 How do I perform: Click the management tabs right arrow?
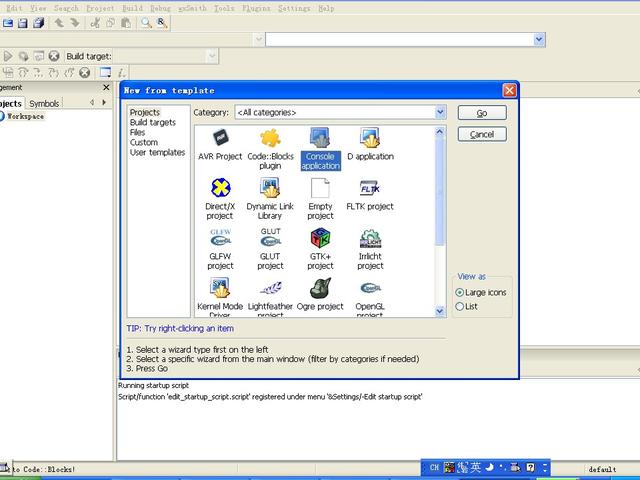[x=104, y=103]
